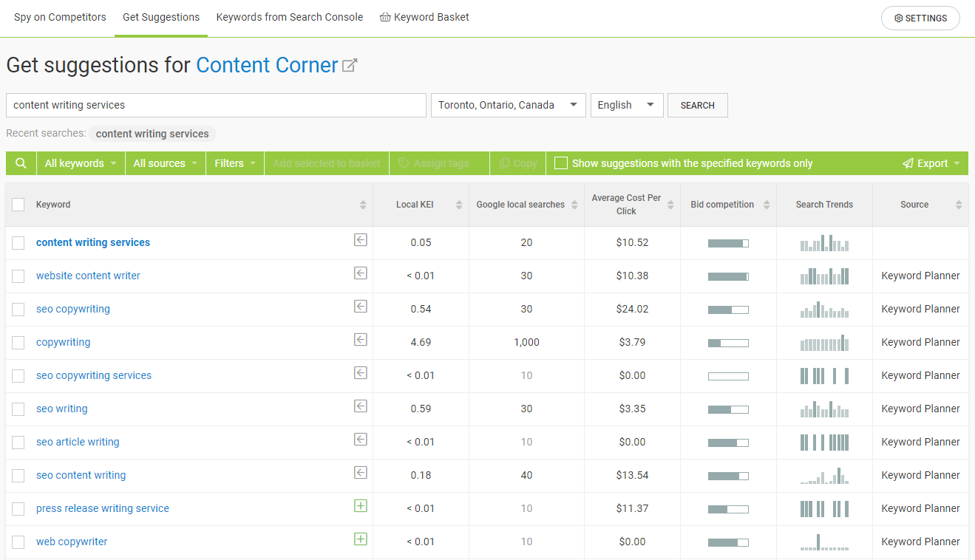Click the bid competition bar for 'copywriting'
This screenshot has width=975, height=560.
(728, 342)
